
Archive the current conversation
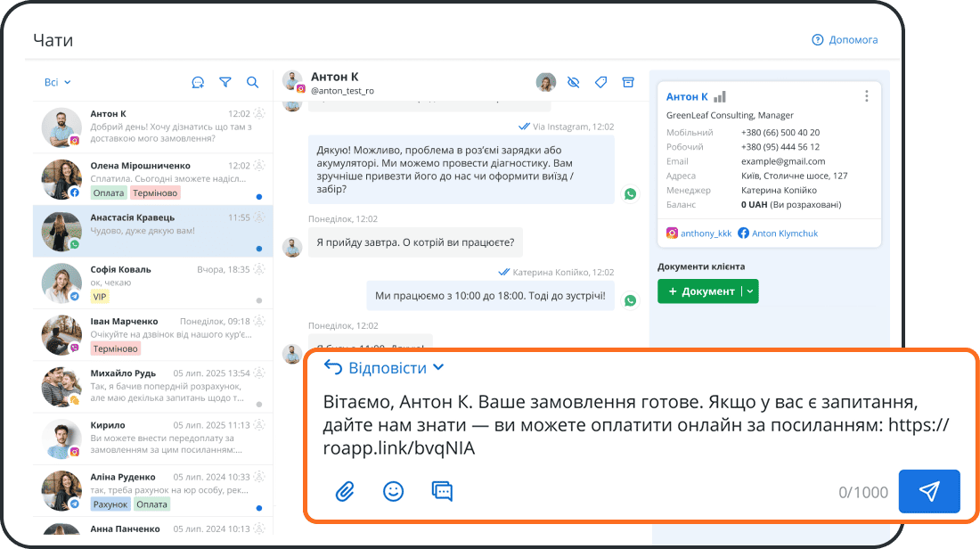tap(628, 81)
